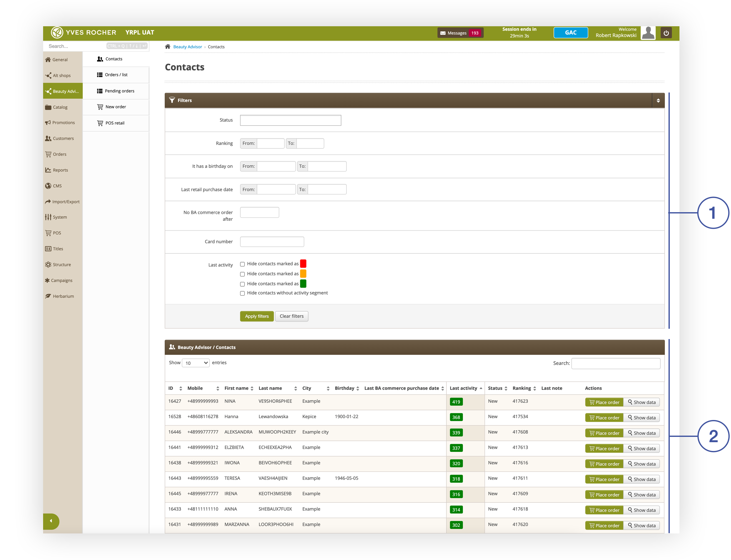Click POS retail cart icon
This screenshot has width=731, height=560.
pos(100,123)
